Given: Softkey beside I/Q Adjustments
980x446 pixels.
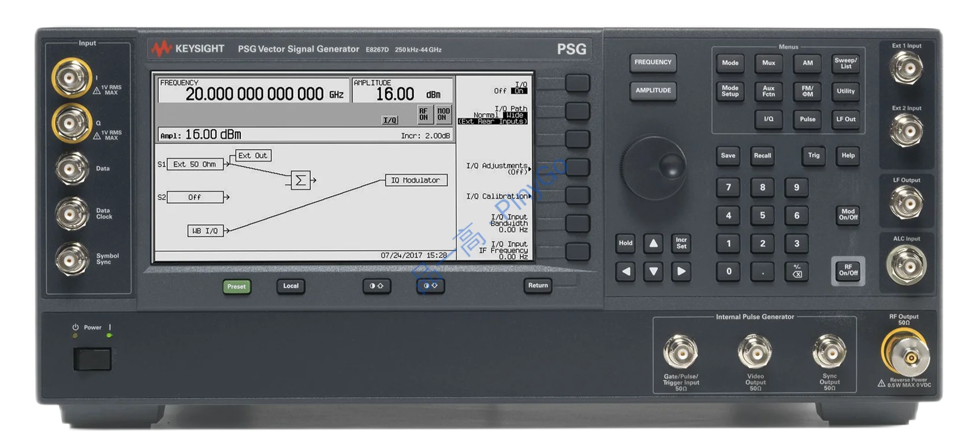Looking at the screenshot, I should [577, 168].
